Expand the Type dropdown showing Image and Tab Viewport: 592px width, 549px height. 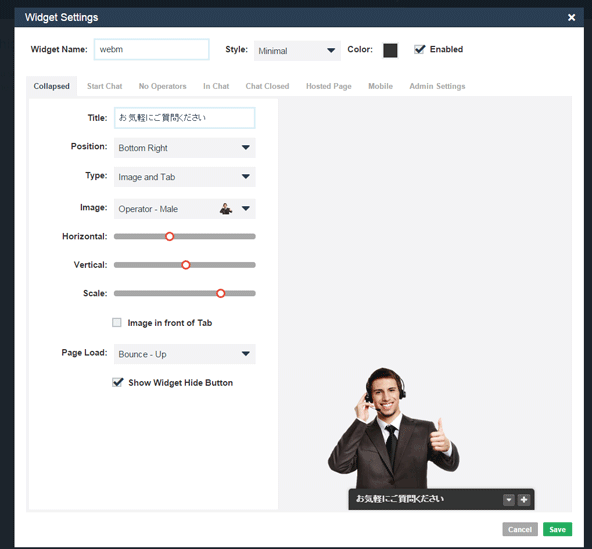coord(185,177)
